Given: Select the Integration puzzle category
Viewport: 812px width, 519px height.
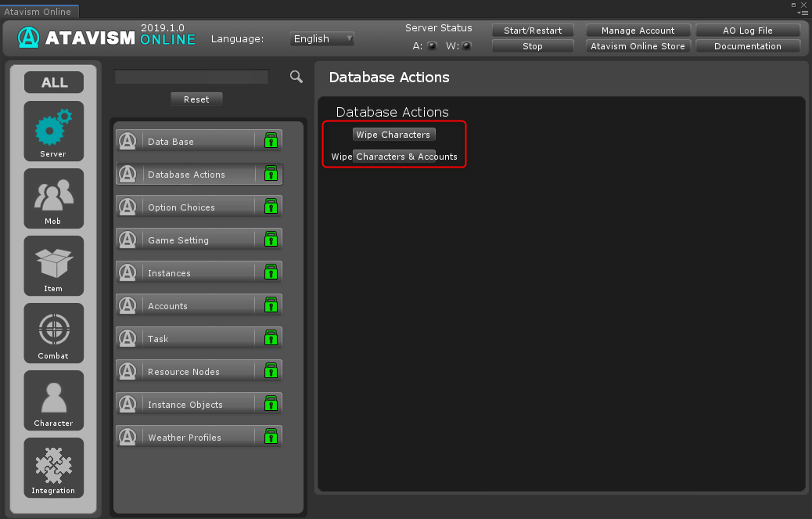Looking at the screenshot, I should (x=53, y=467).
